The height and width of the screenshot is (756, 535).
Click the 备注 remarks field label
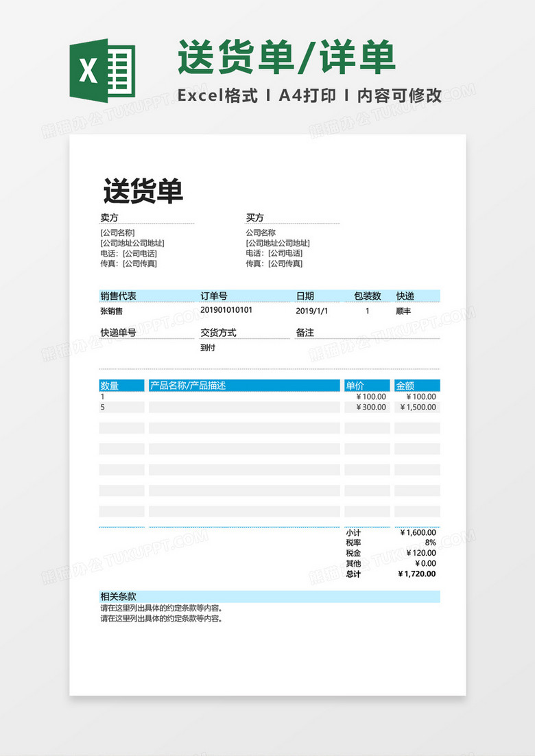305,333
